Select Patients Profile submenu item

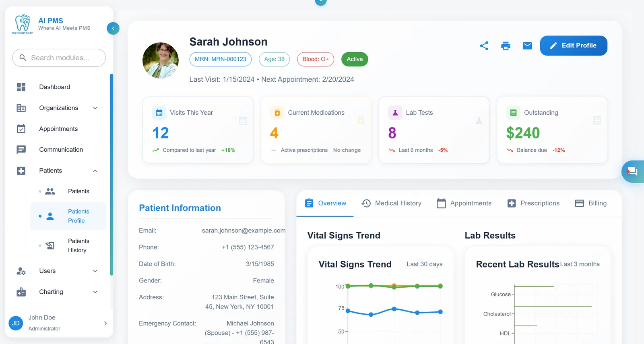(68, 216)
